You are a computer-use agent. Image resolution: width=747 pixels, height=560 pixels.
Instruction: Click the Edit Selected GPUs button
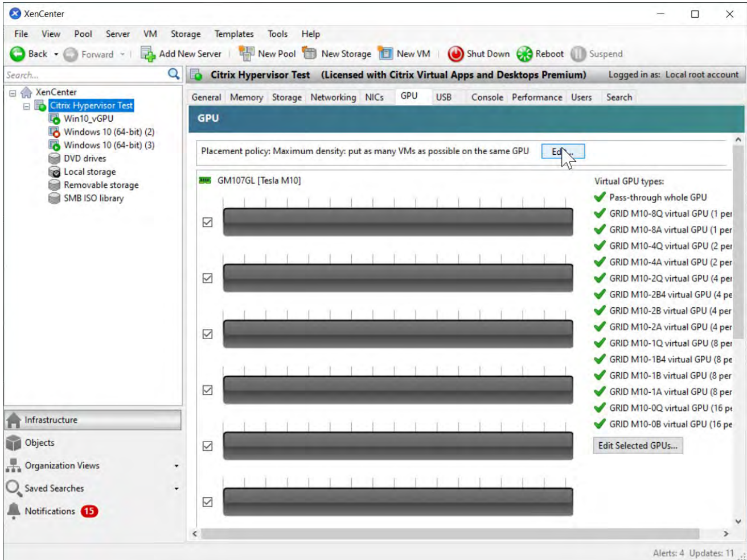coord(638,446)
